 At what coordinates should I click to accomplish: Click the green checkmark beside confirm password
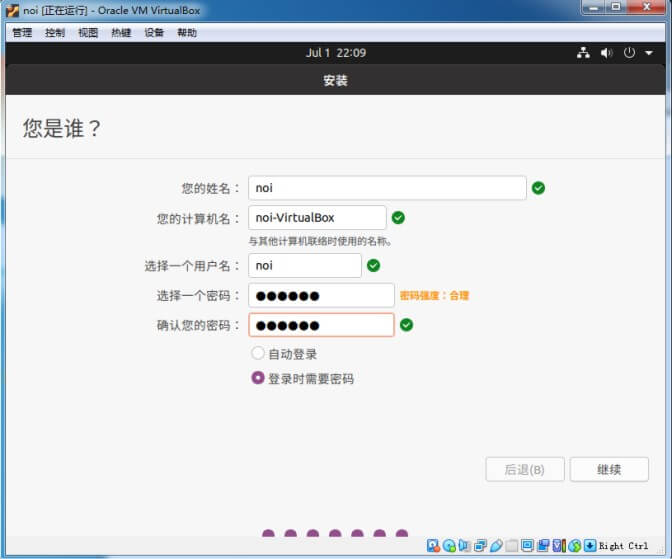coord(406,325)
